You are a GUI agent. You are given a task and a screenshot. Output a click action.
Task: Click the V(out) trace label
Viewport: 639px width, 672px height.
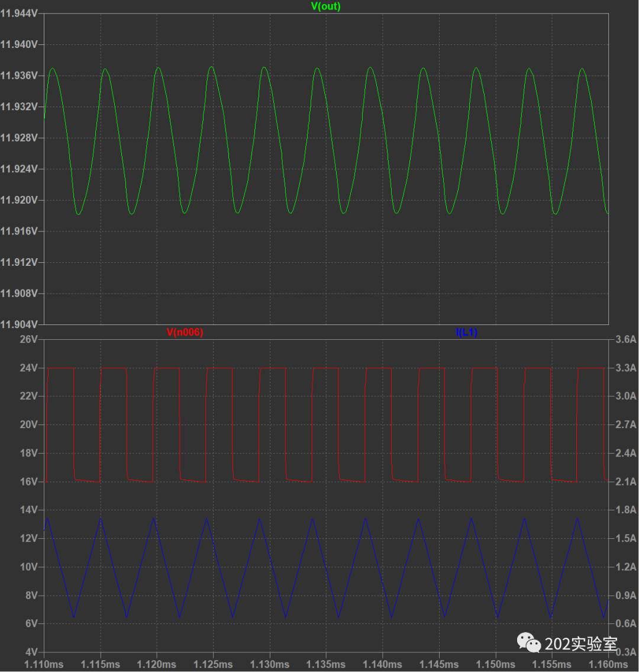click(325, 7)
